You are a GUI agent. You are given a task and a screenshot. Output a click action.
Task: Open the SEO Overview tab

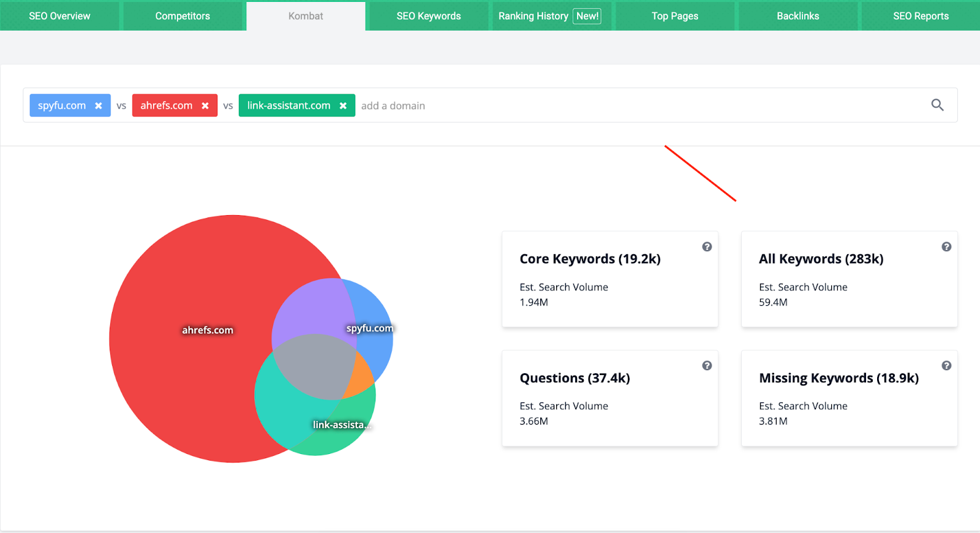59,16
